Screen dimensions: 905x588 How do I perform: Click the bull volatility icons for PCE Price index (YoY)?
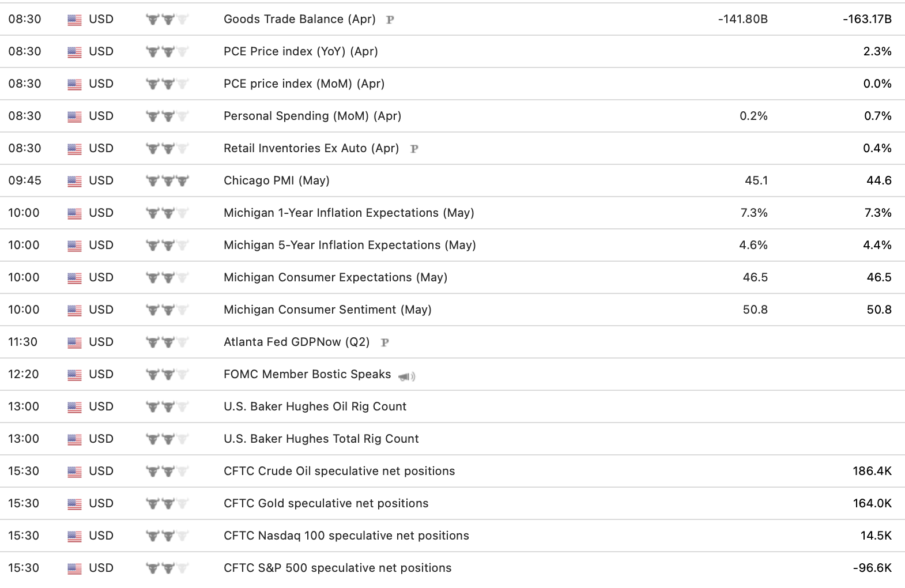tap(167, 51)
